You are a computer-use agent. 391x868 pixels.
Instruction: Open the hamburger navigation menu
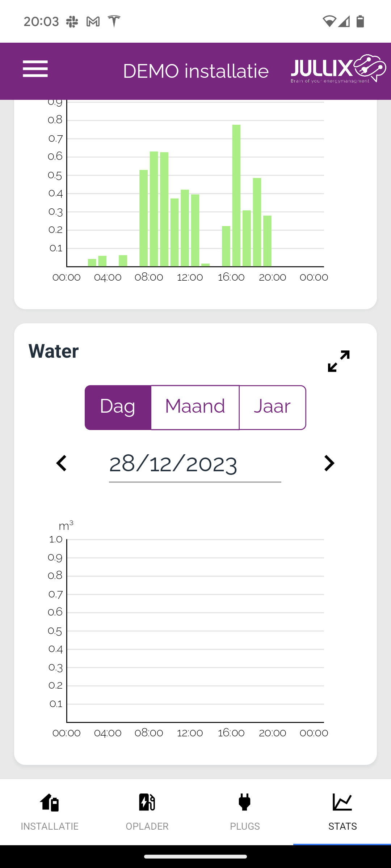tap(35, 69)
